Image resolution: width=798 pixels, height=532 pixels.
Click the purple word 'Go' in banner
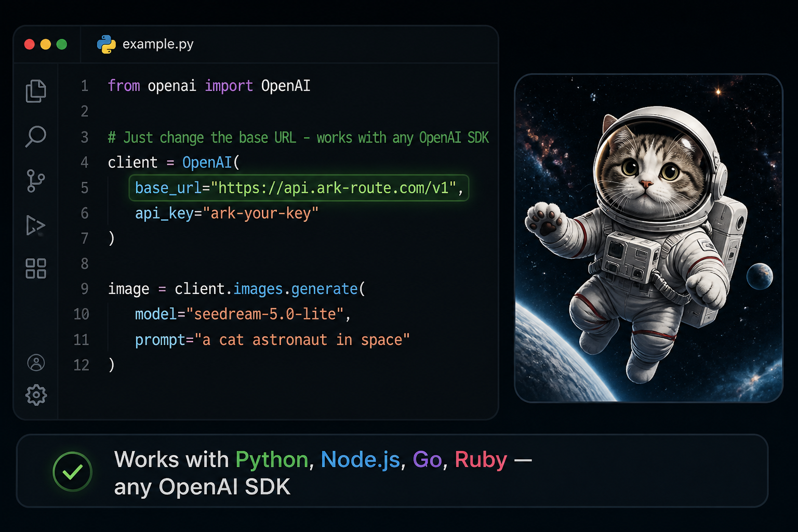[x=427, y=460]
